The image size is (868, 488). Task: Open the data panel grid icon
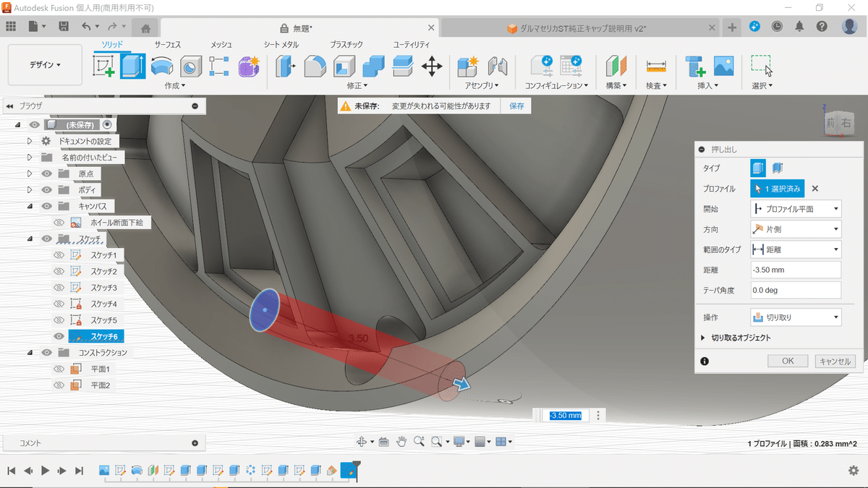tap(11, 27)
